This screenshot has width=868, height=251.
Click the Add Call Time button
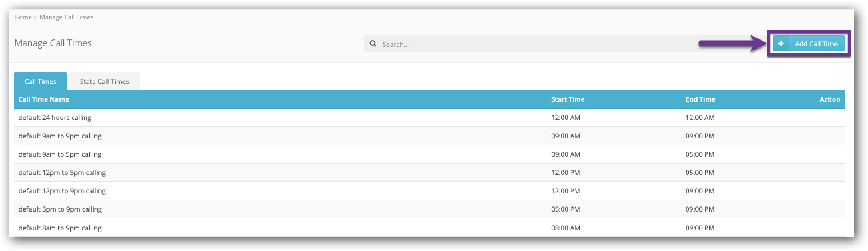815,44
